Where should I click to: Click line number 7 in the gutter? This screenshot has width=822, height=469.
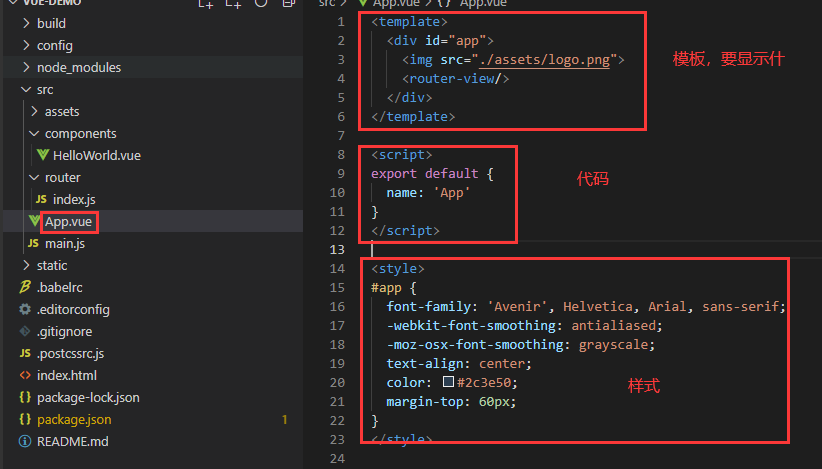pyautogui.click(x=341, y=136)
